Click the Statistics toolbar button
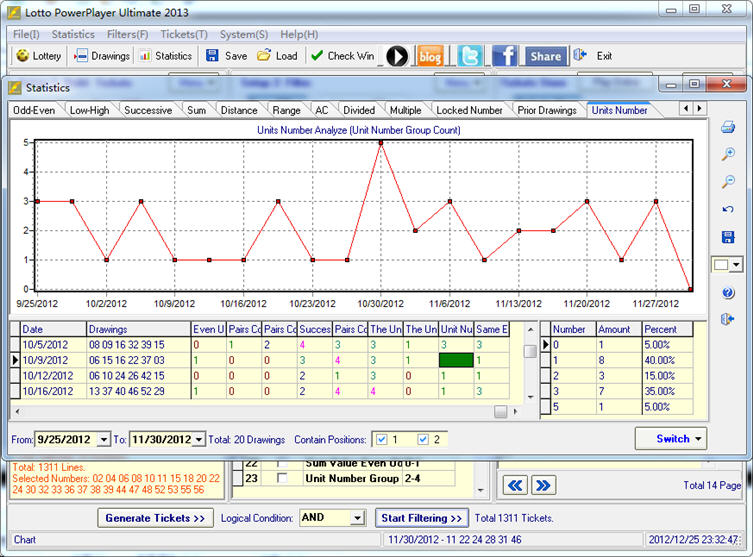The height and width of the screenshot is (557, 753). pos(166,56)
